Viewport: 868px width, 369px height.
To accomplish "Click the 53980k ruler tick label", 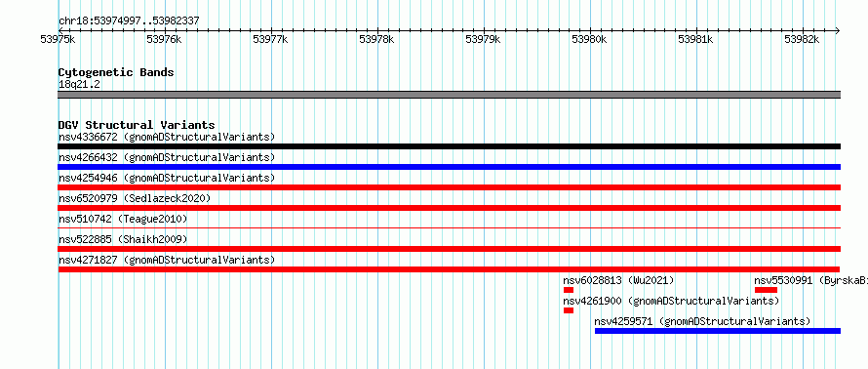I will 589,39.
